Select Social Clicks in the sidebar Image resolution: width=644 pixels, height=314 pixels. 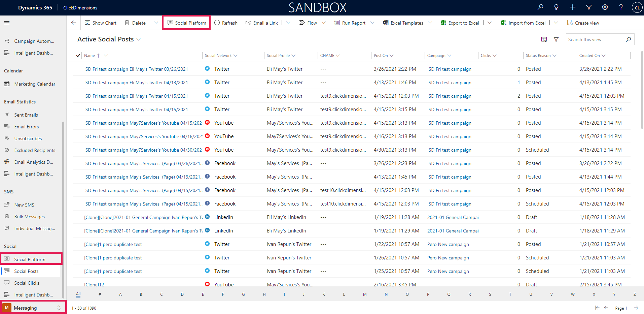pyautogui.click(x=27, y=283)
